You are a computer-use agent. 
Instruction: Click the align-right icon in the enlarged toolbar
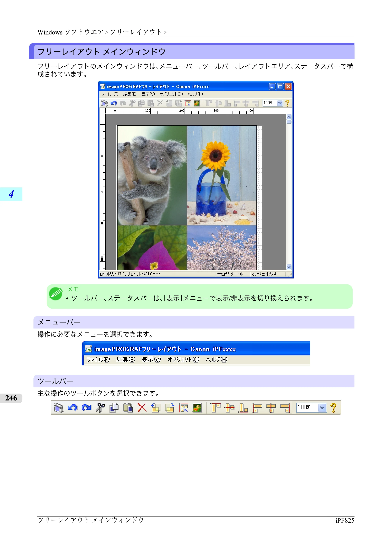coord(285,408)
